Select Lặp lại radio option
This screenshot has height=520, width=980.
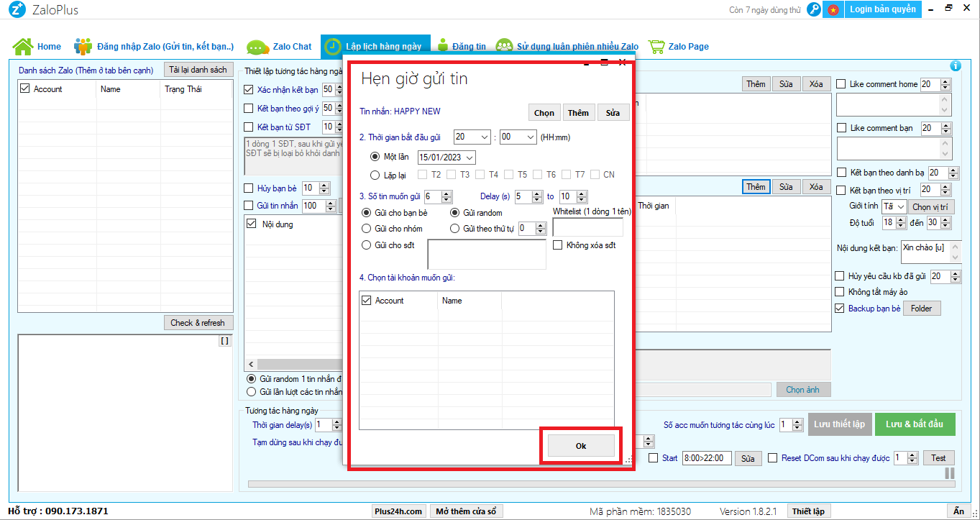tap(375, 175)
